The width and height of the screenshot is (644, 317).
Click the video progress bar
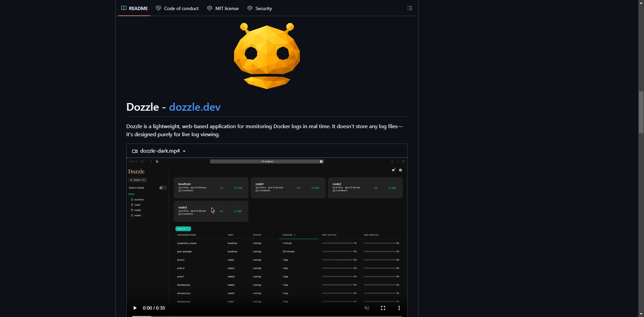coord(267,316)
